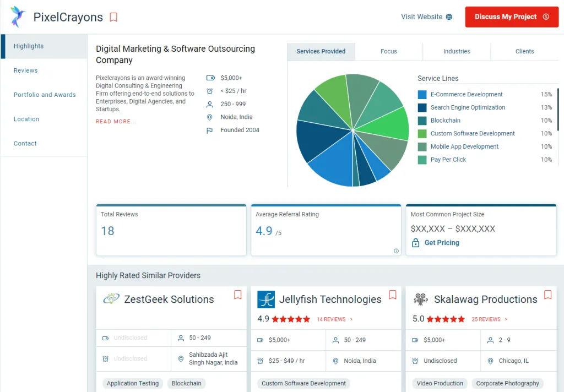Bookmark the PixelCrayons profile
This screenshot has height=392, width=564.
click(x=113, y=17)
